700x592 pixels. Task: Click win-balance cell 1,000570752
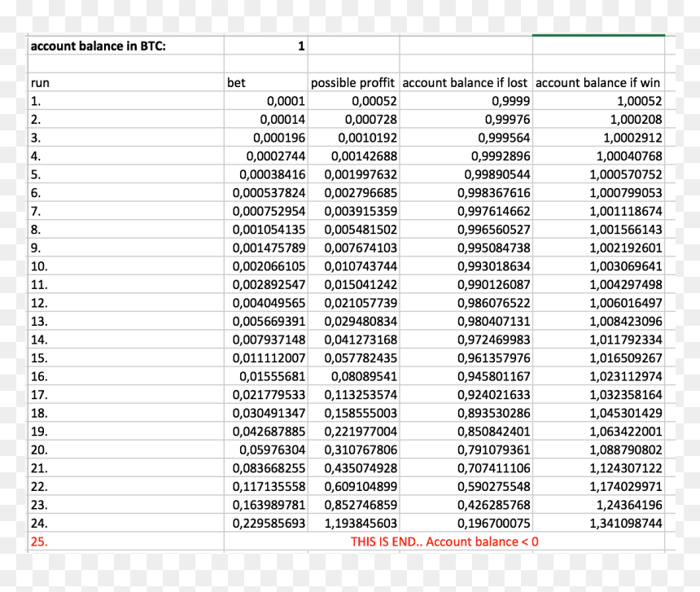(x=598, y=174)
